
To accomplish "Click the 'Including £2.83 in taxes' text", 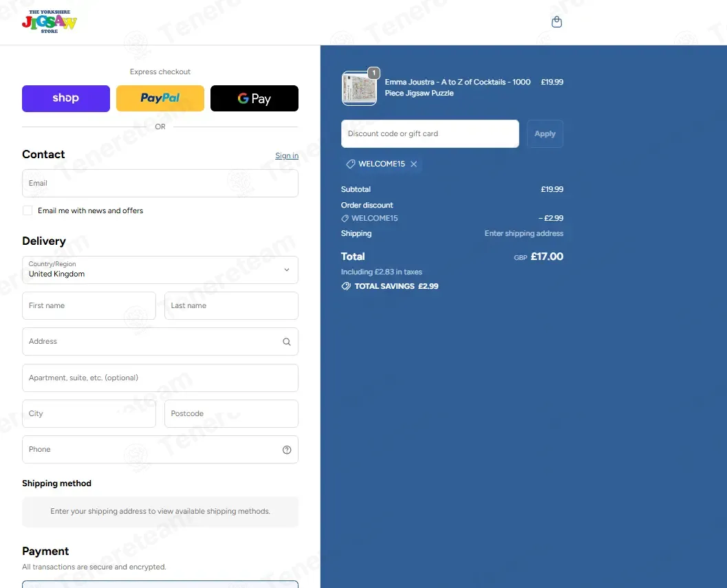I will (381, 272).
